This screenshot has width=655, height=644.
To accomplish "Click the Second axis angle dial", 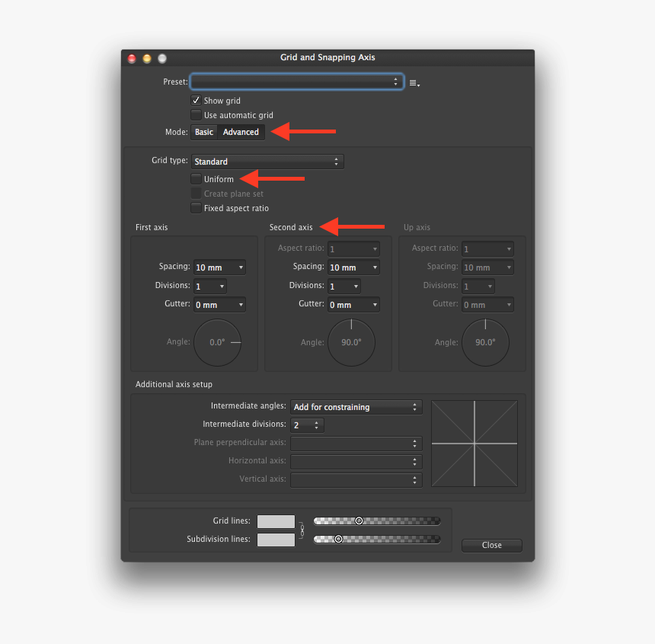I will (x=351, y=343).
